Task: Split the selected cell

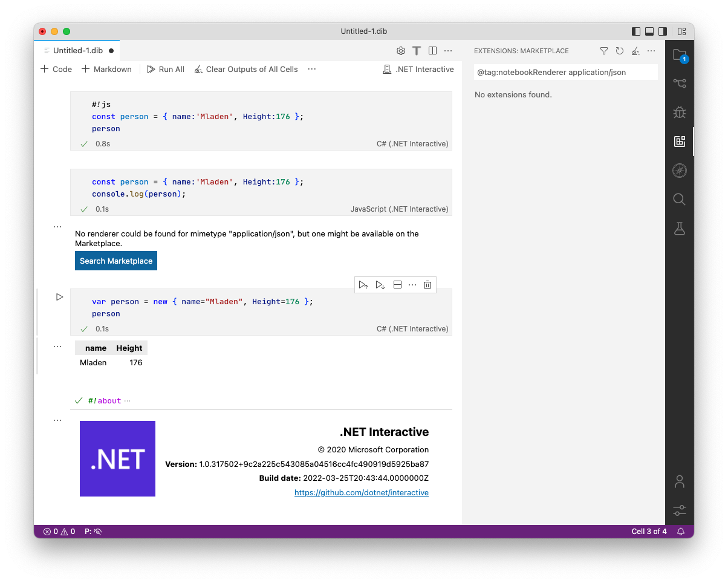Action: click(x=397, y=284)
